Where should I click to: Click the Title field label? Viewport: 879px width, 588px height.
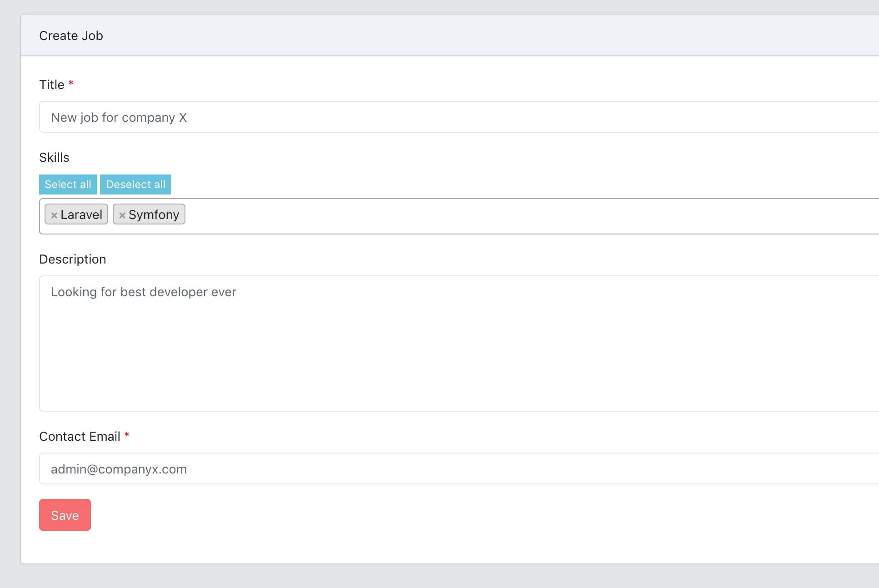pyautogui.click(x=51, y=85)
